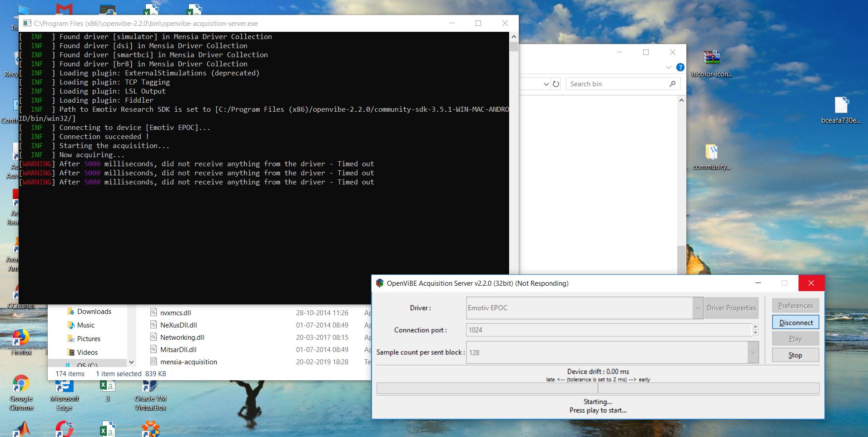Click the Explorer help question mark icon
The height and width of the screenshot is (437, 868).
680,67
